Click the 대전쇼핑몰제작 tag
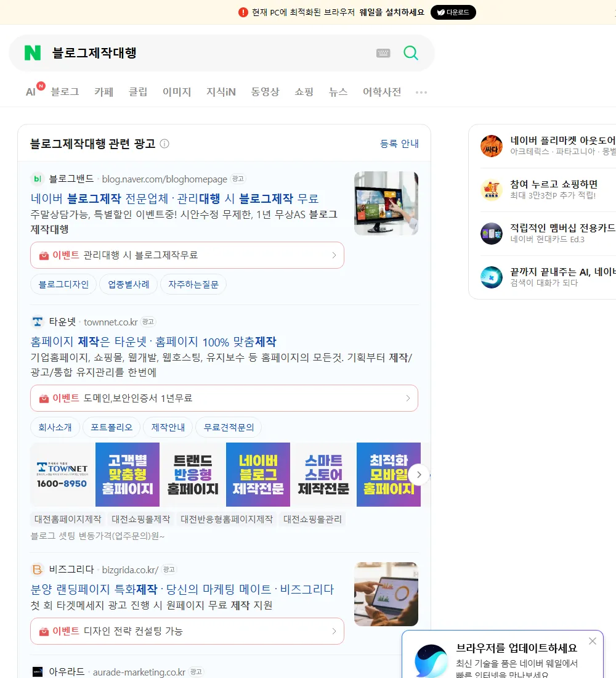Viewport: 616px width, 678px height. pos(141,519)
